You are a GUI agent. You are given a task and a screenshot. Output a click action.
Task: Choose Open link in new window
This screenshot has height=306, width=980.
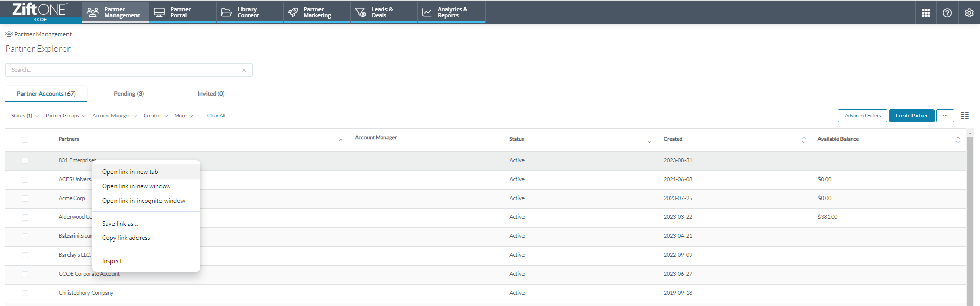146,186
